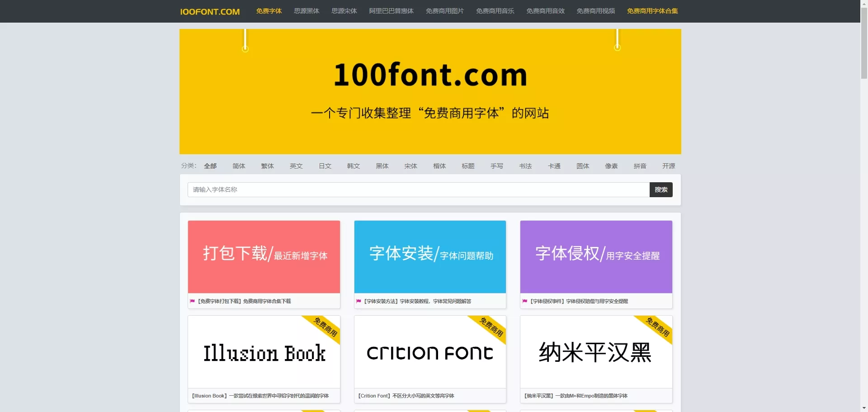Filter fonts by 日文
868x412 pixels.
pyautogui.click(x=325, y=166)
